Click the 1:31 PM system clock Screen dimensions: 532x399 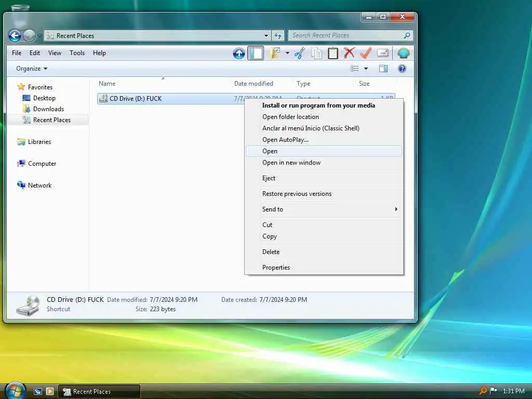pyautogui.click(x=513, y=391)
